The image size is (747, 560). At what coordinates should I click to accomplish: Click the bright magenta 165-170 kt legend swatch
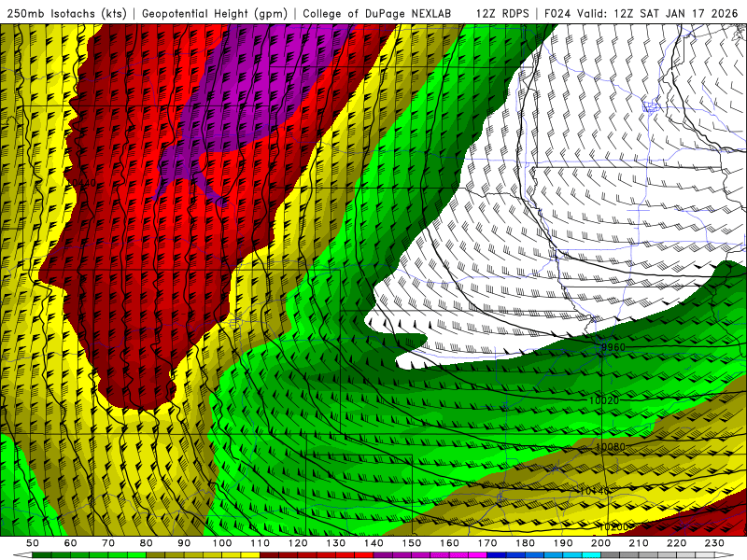click(477, 554)
